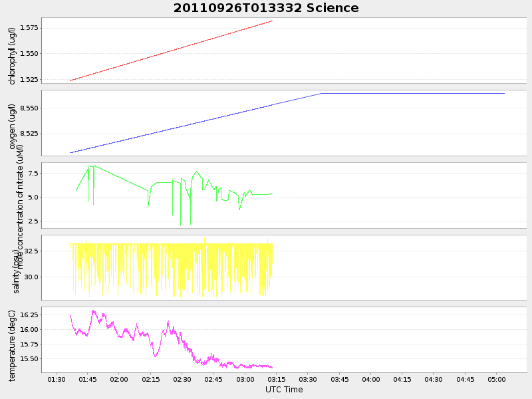532x399 pixels.
Task: Click the 04:45 time tick label
Action: coord(465,379)
